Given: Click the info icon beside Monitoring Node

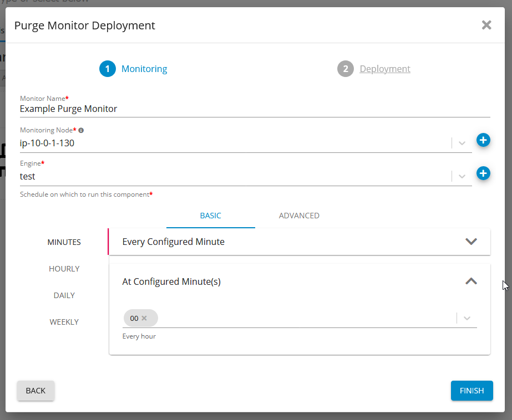Looking at the screenshot, I should click(x=81, y=130).
